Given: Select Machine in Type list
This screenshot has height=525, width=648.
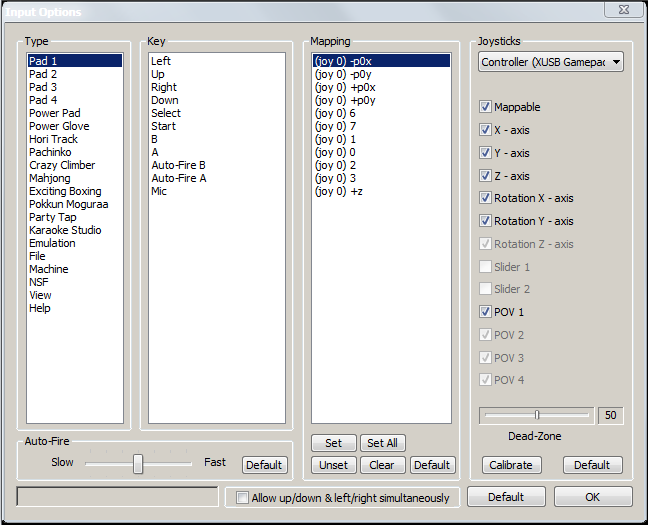Looking at the screenshot, I should (x=75, y=269).
